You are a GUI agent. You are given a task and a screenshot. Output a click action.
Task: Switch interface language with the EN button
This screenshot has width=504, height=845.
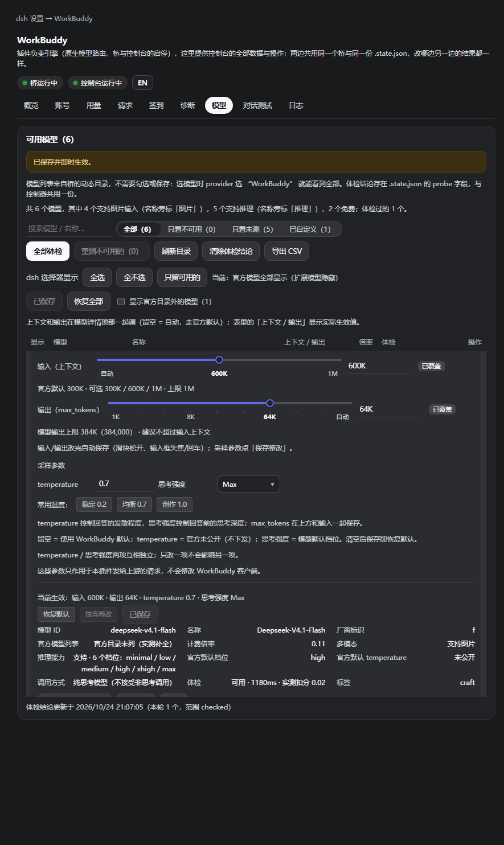pos(142,83)
